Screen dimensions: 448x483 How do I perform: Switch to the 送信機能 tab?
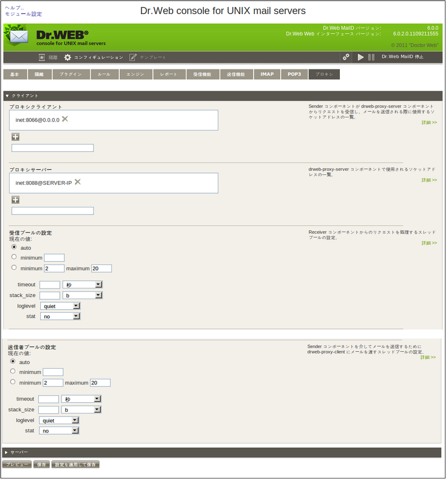(x=237, y=75)
